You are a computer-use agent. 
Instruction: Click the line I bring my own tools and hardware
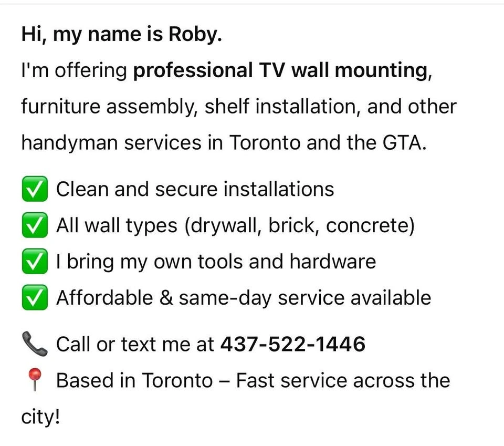216,262
